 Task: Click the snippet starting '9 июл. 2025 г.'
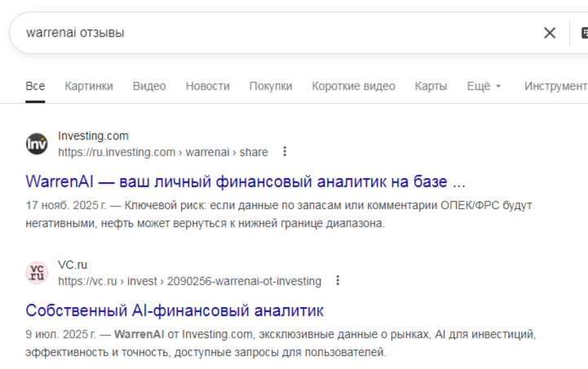281,343
